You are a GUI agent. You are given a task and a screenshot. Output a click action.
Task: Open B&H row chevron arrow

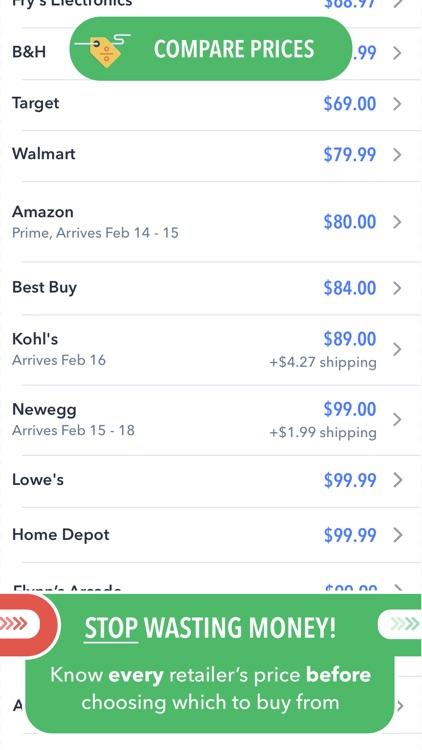[x=397, y=53]
